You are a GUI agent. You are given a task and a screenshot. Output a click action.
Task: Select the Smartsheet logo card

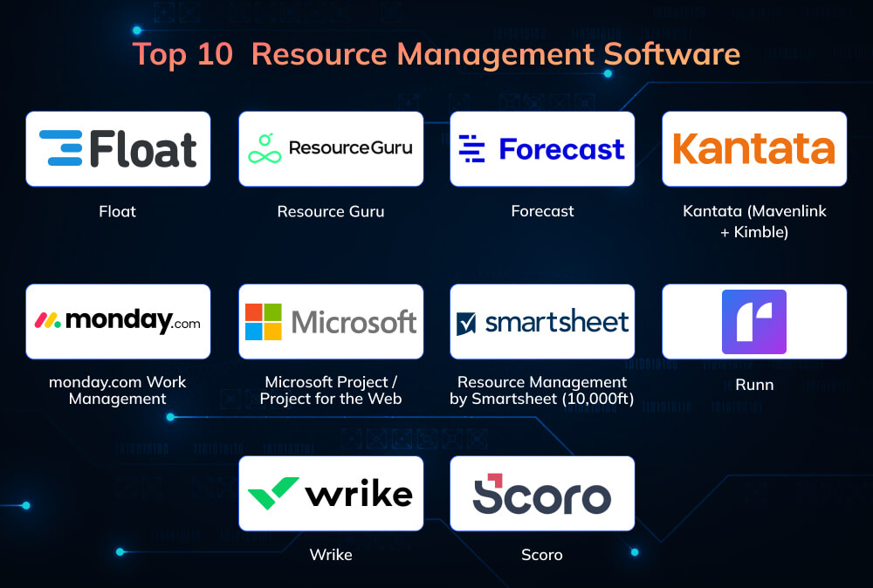542,321
